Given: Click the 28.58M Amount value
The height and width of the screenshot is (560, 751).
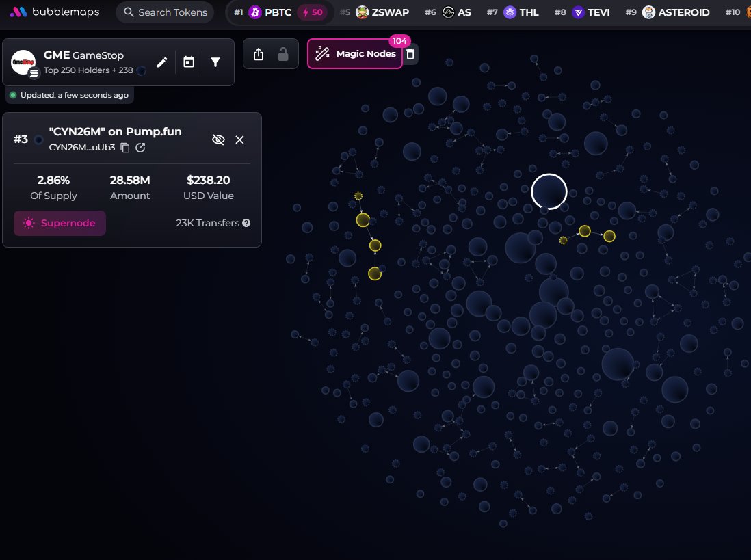Looking at the screenshot, I should coord(130,180).
